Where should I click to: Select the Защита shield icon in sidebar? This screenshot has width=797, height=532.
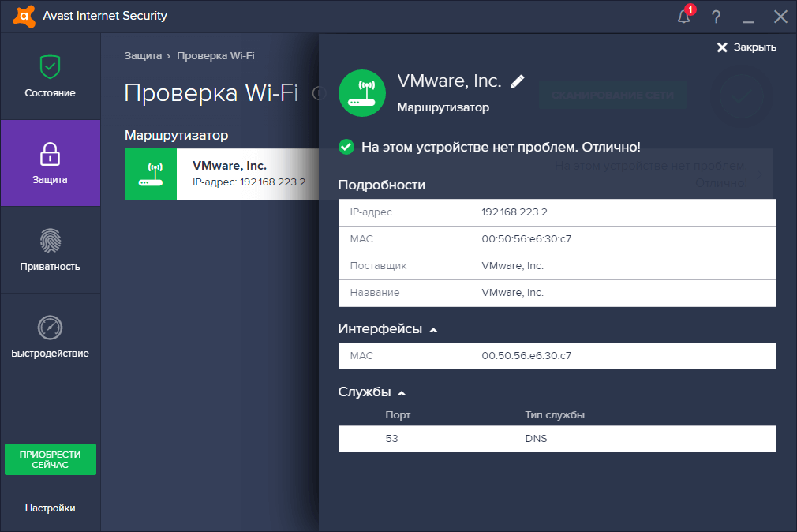tap(51, 155)
